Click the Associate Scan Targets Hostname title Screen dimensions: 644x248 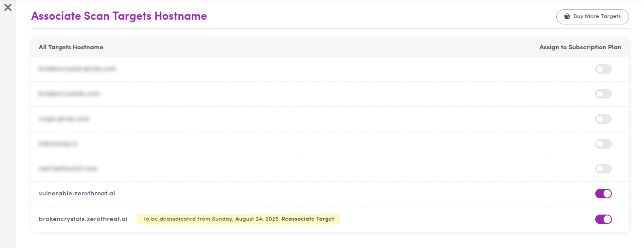[x=119, y=16]
